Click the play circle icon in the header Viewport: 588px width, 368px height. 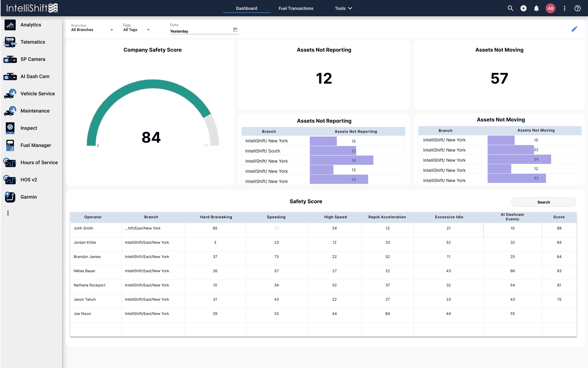pos(524,8)
